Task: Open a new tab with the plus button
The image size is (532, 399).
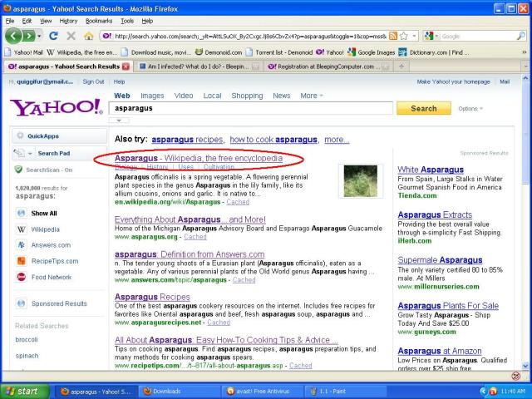Action: point(401,66)
